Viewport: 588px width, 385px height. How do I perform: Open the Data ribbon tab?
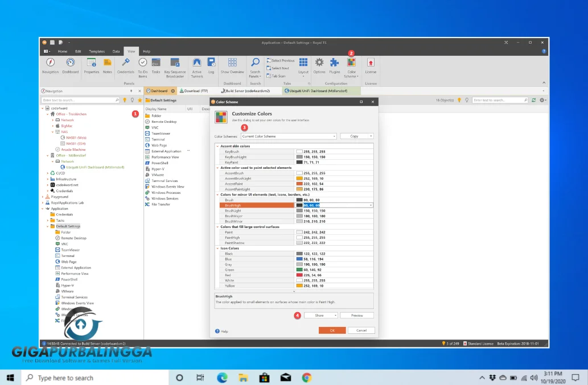[x=116, y=51]
